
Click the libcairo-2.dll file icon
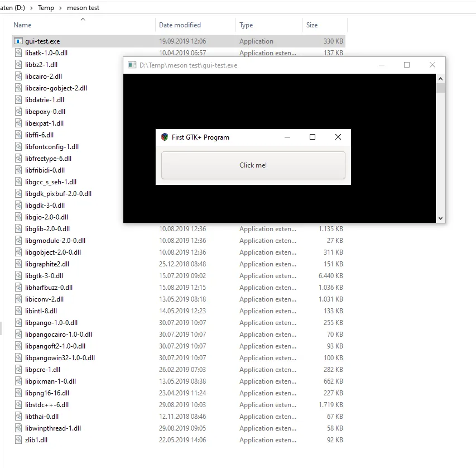pos(18,77)
